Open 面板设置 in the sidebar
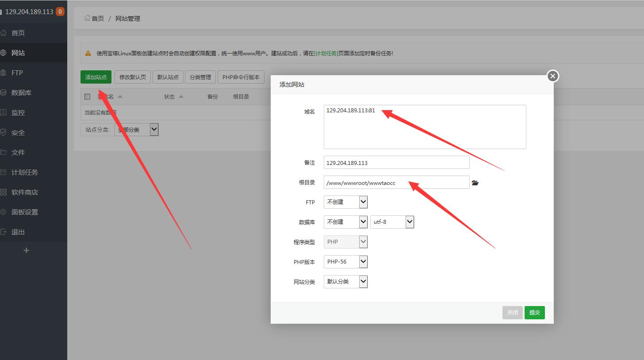The width and height of the screenshot is (644, 360). coord(24,212)
